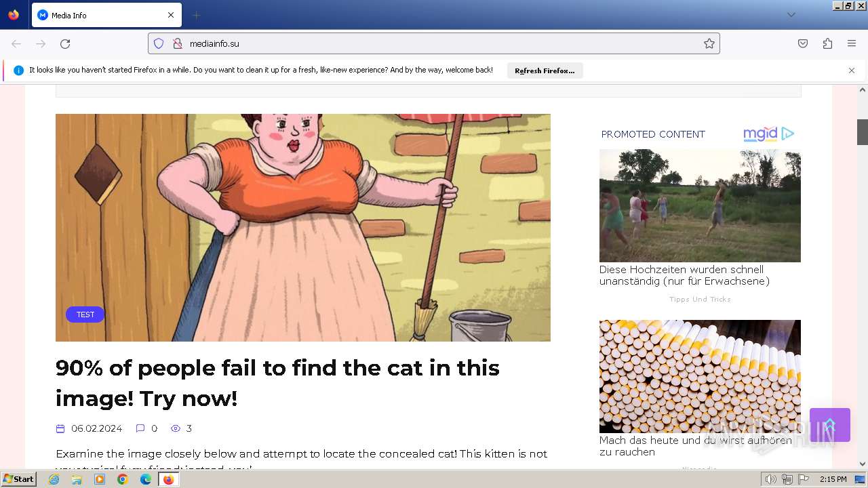Image resolution: width=868 pixels, height=488 pixels.
Task: Select the Media Info tab
Action: click(x=106, y=15)
